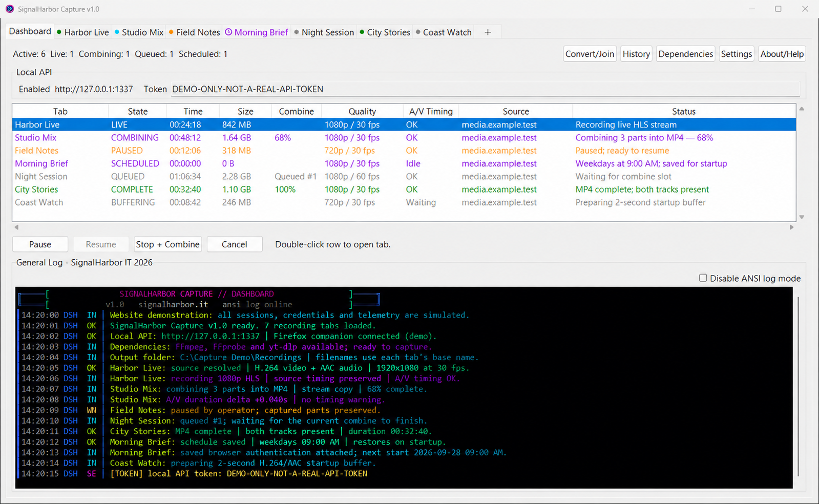
Task: Sort by the Combine column header
Action: click(297, 111)
